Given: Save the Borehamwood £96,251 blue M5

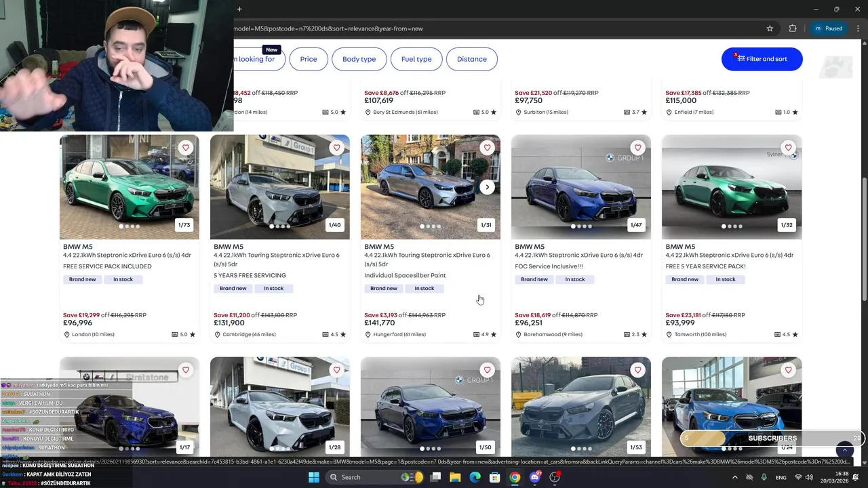Looking at the screenshot, I should click(x=637, y=148).
